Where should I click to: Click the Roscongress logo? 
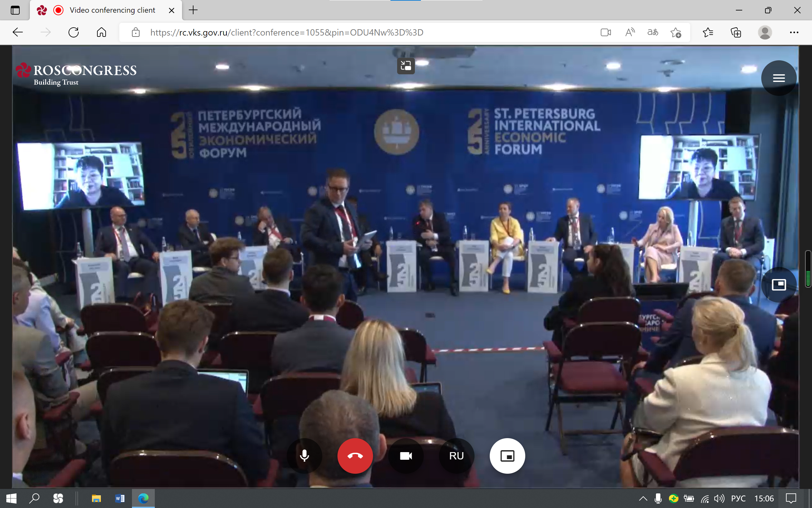pyautogui.click(x=76, y=74)
